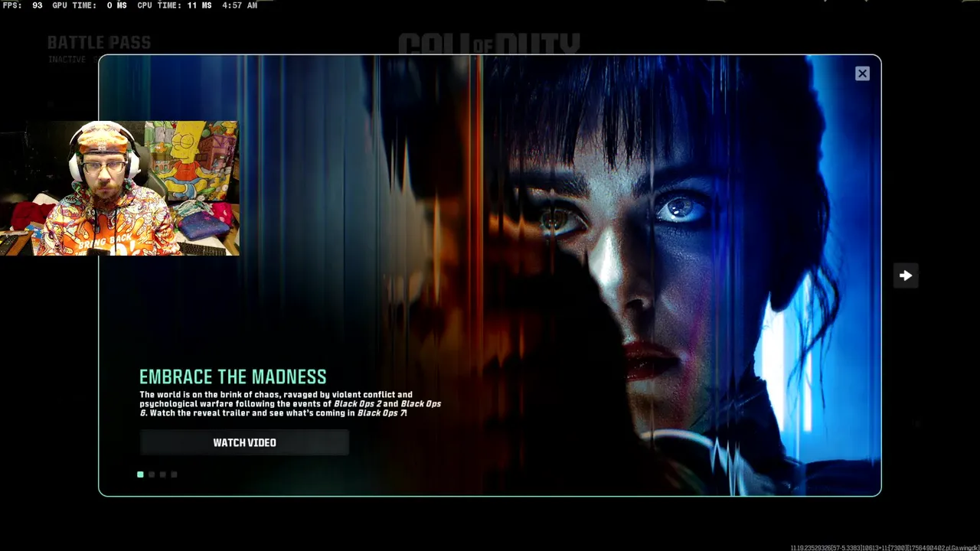Click the Call of Duty logo behind popup
Image resolution: width=980 pixels, height=551 pixels.
pyautogui.click(x=489, y=44)
